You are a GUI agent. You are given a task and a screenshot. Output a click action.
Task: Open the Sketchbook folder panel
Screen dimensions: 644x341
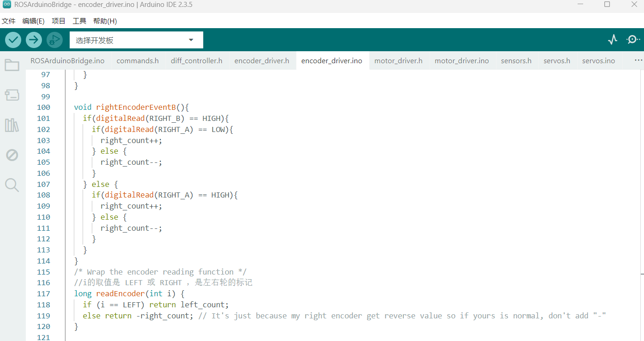12,65
